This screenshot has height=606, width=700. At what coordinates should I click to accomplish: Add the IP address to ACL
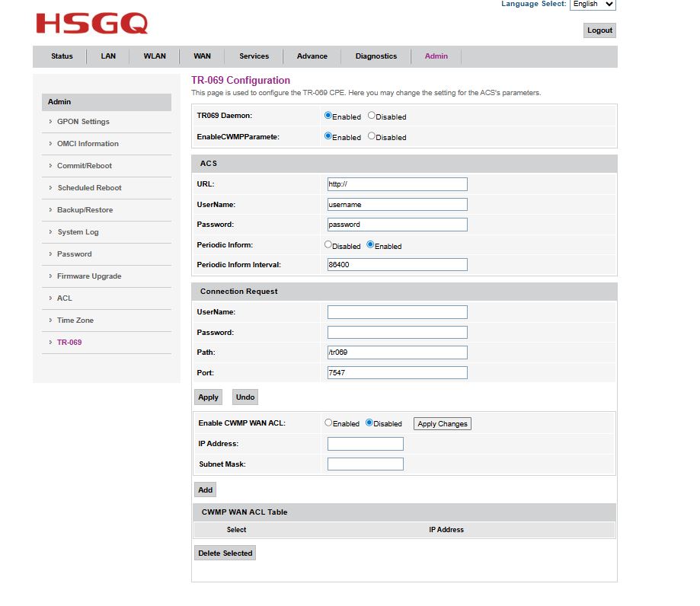205,490
